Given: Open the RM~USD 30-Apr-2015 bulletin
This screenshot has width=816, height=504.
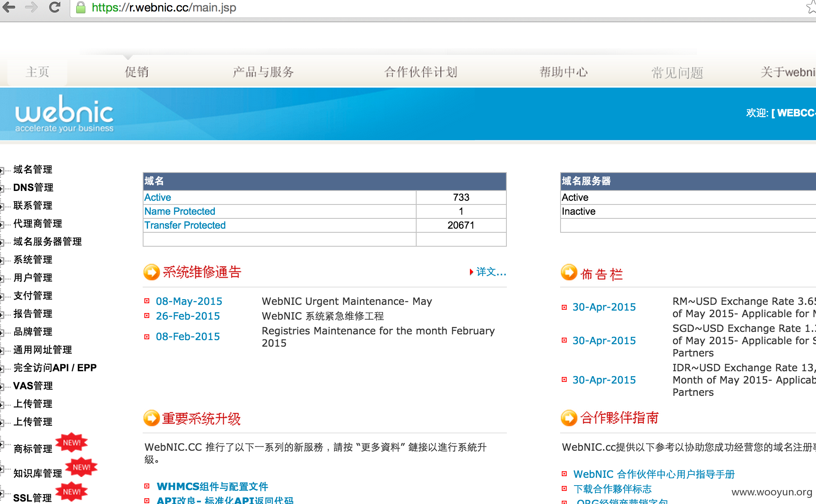Looking at the screenshot, I should tap(604, 307).
